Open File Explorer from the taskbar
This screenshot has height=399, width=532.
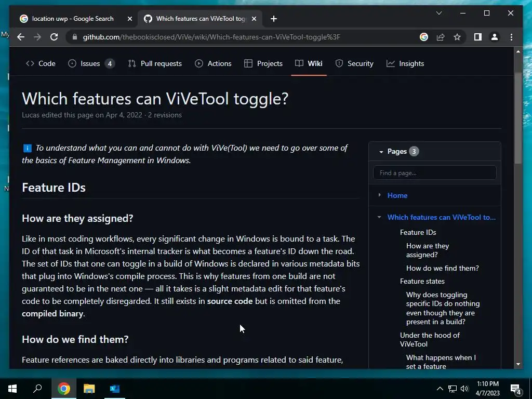pos(89,389)
